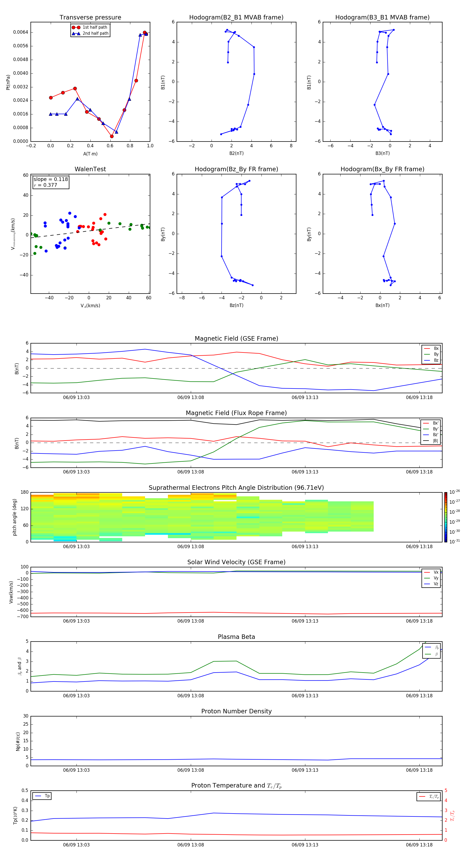Click the 'Transverse pressure' plot title
The image size is (473, 868).
pyautogui.click(x=90, y=18)
